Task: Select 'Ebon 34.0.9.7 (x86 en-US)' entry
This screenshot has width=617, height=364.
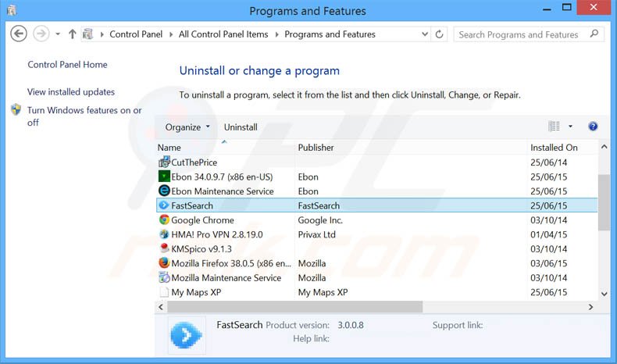Action: pos(222,177)
